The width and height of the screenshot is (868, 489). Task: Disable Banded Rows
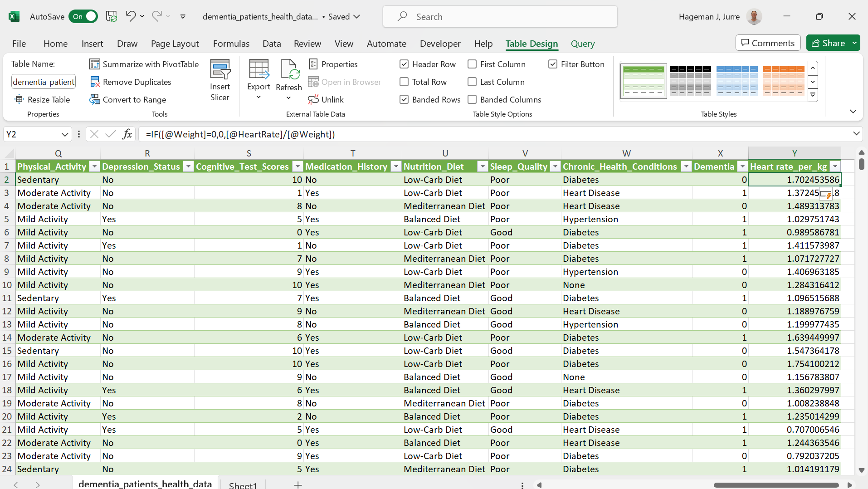[x=404, y=99]
